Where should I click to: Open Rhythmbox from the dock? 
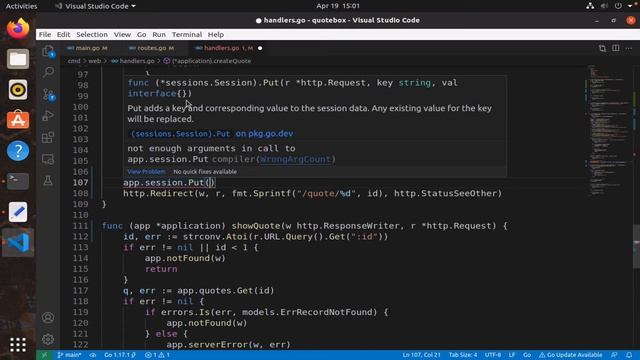point(18,90)
